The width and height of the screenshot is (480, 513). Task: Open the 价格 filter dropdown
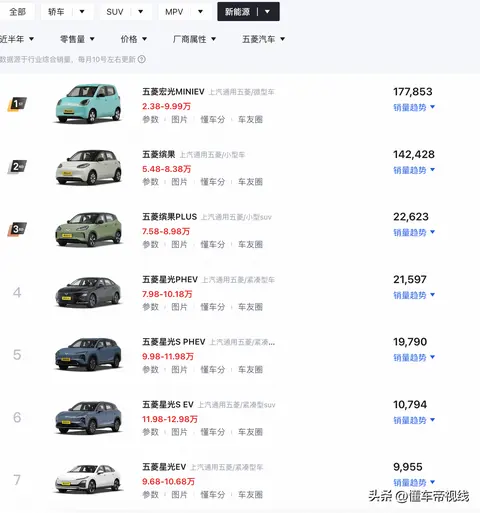[x=134, y=39]
